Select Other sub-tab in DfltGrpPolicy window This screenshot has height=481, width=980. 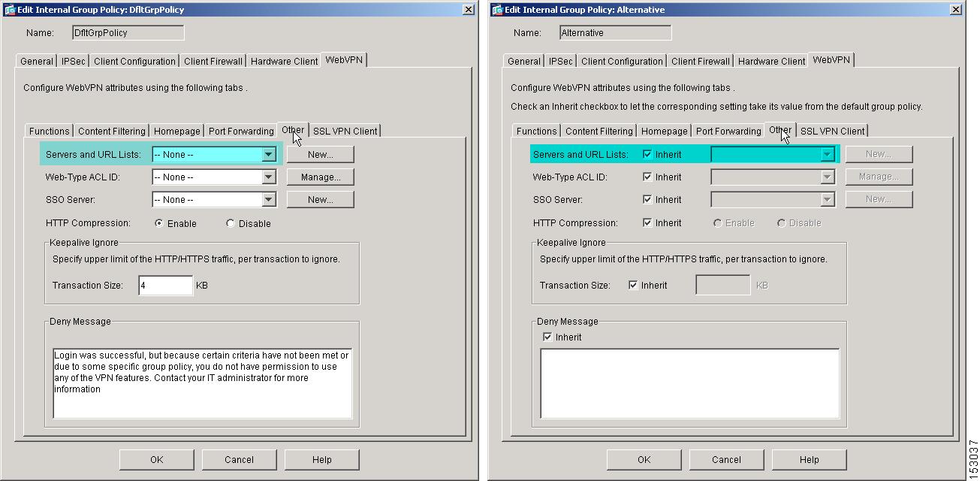(293, 129)
